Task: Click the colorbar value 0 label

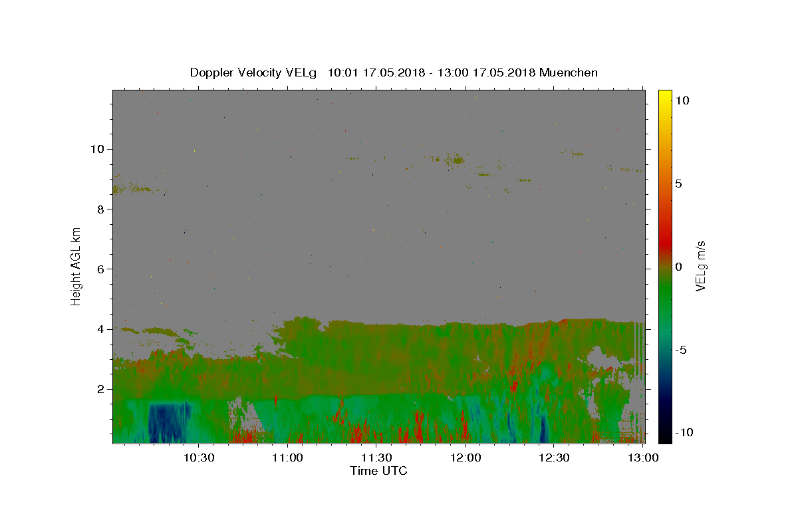Action: [x=679, y=267]
